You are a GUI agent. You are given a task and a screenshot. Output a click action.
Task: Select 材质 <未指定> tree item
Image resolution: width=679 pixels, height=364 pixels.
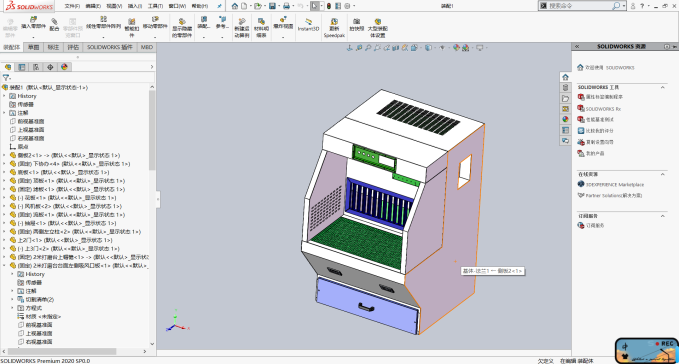[x=43, y=316]
